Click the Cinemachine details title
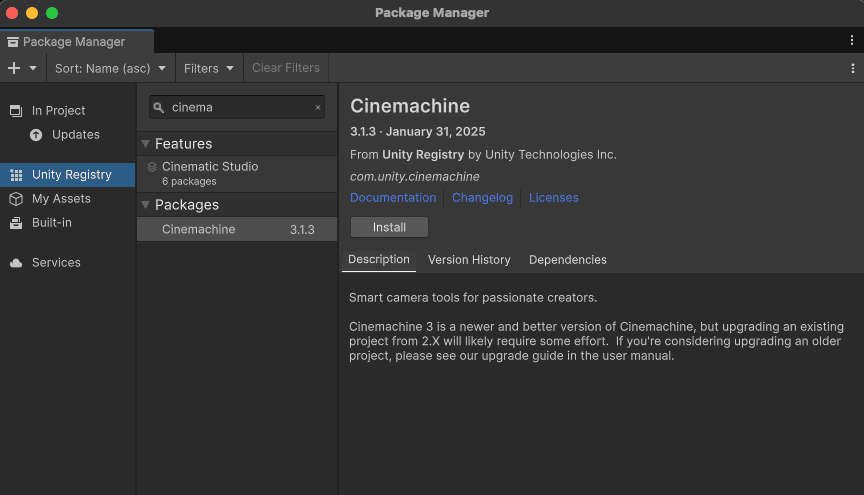 (410, 106)
